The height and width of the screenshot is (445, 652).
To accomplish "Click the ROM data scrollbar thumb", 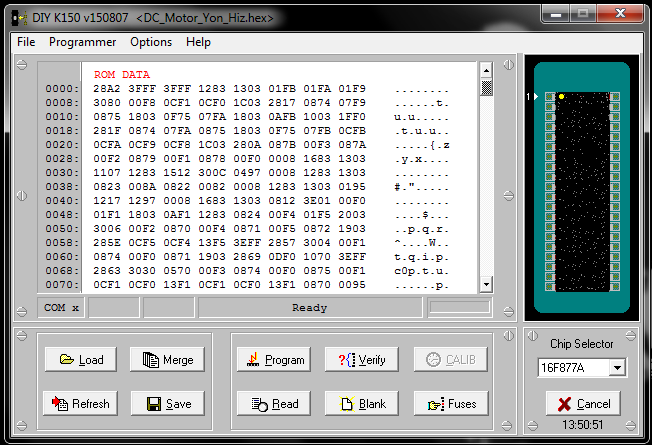I will tap(486, 87).
